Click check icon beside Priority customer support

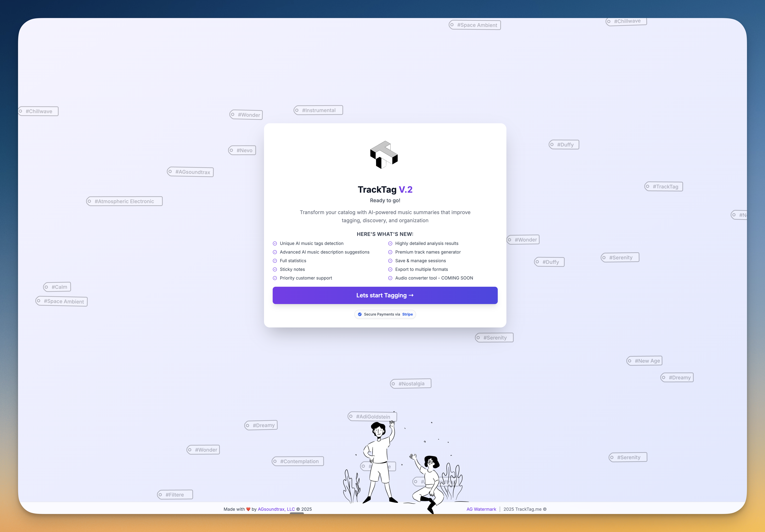(x=275, y=278)
